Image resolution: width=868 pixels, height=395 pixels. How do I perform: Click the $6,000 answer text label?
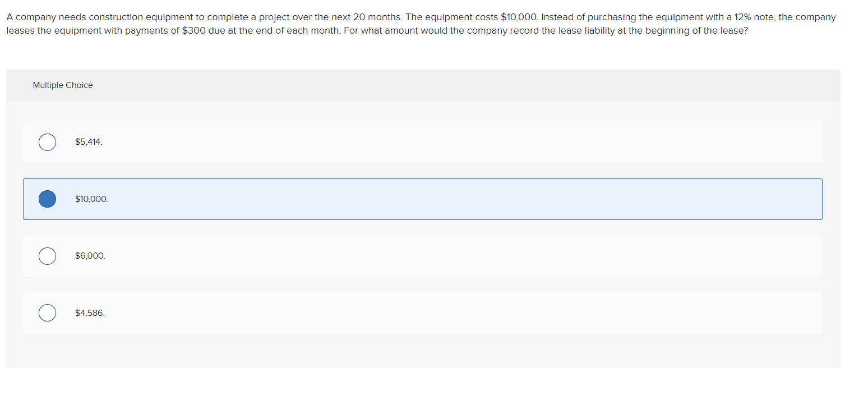point(90,255)
